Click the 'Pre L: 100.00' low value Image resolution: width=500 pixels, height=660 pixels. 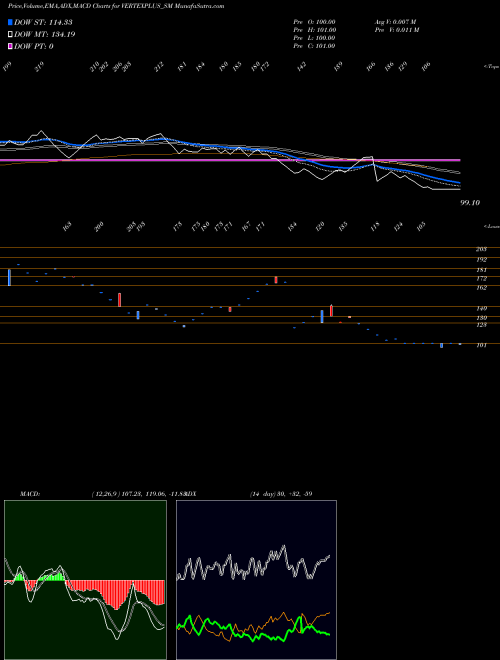click(x=314, y=37)
